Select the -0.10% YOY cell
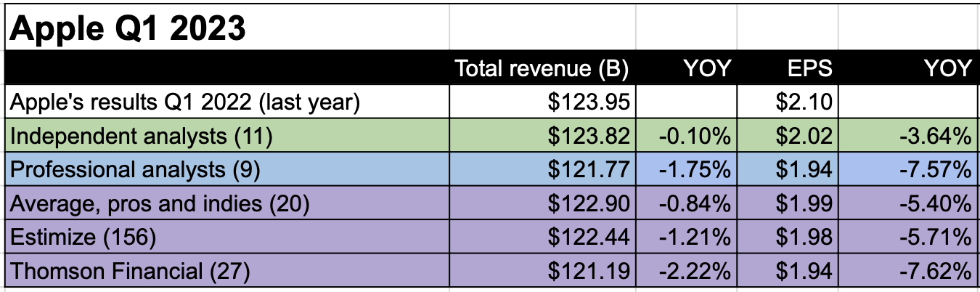 click(x=695, y=136)
